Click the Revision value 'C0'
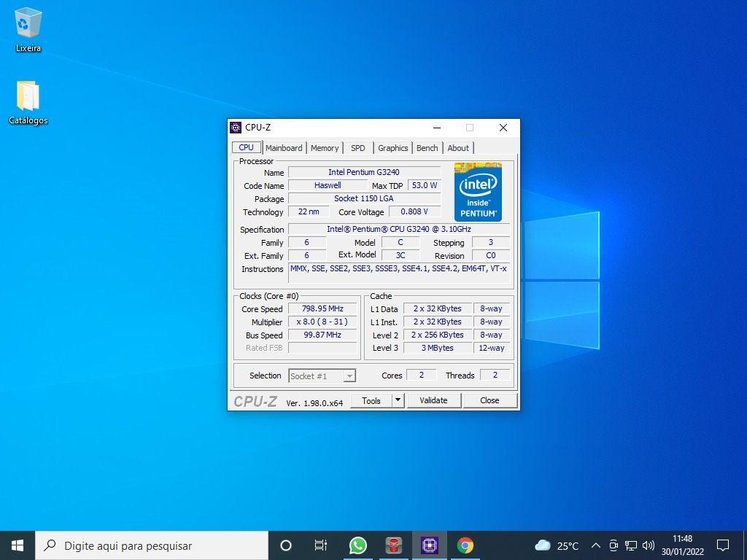This screenshot has width=747, height=560. [491, 256]
